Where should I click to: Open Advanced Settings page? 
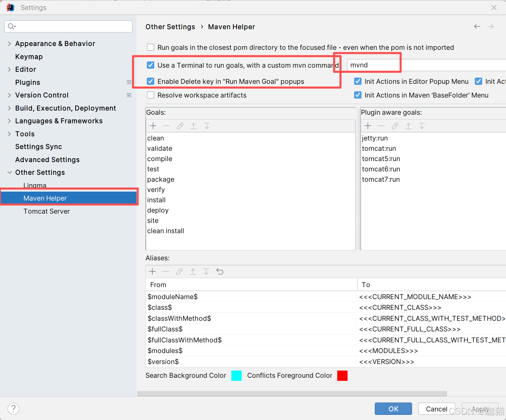pyautogui.click(x=47, y=160)
